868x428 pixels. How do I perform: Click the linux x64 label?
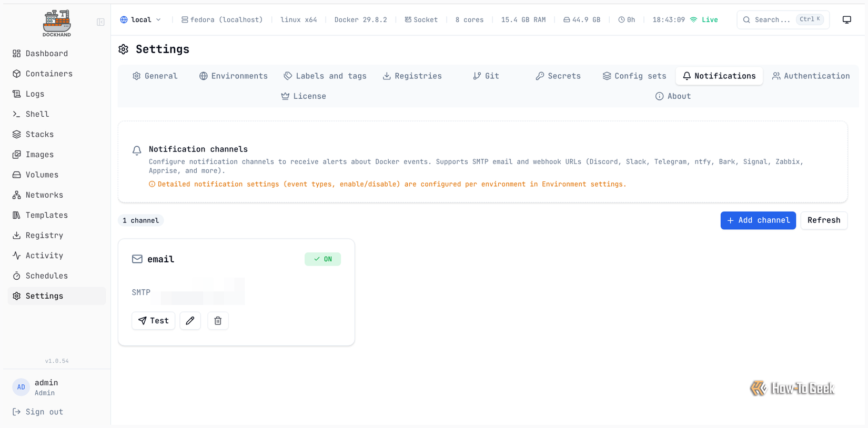(x=298, y=20)
